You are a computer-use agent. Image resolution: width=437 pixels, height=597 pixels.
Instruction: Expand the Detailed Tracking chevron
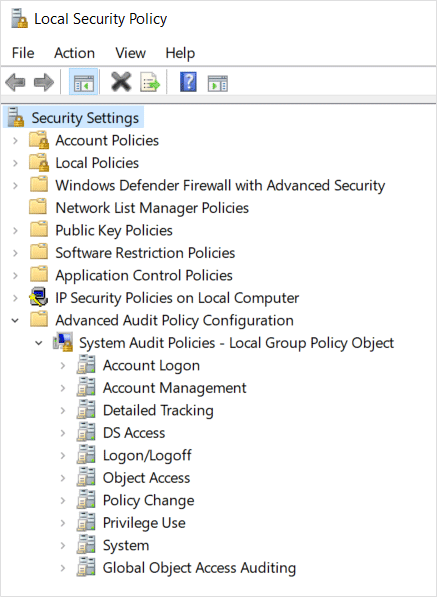click(63, 410)
